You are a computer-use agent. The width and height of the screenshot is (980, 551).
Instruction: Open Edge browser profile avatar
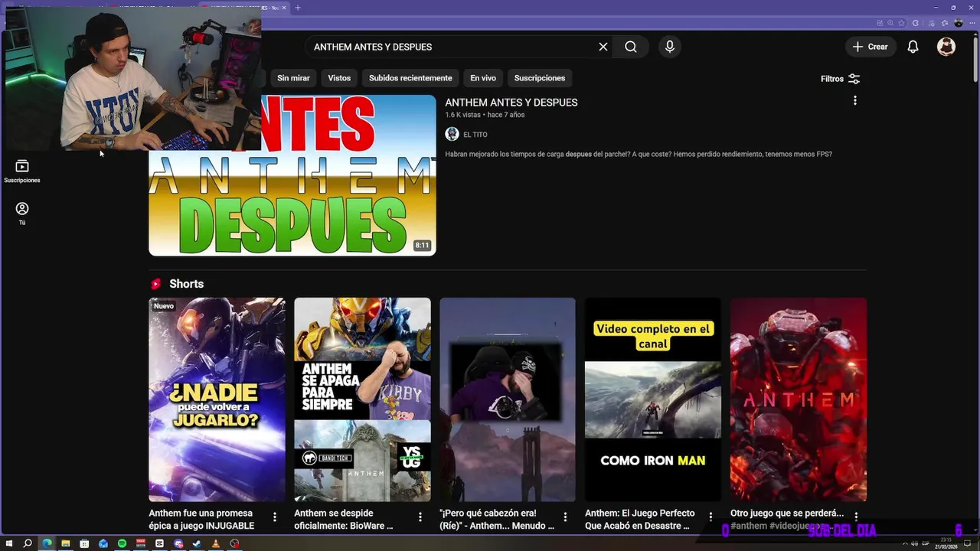coord(958,23)
